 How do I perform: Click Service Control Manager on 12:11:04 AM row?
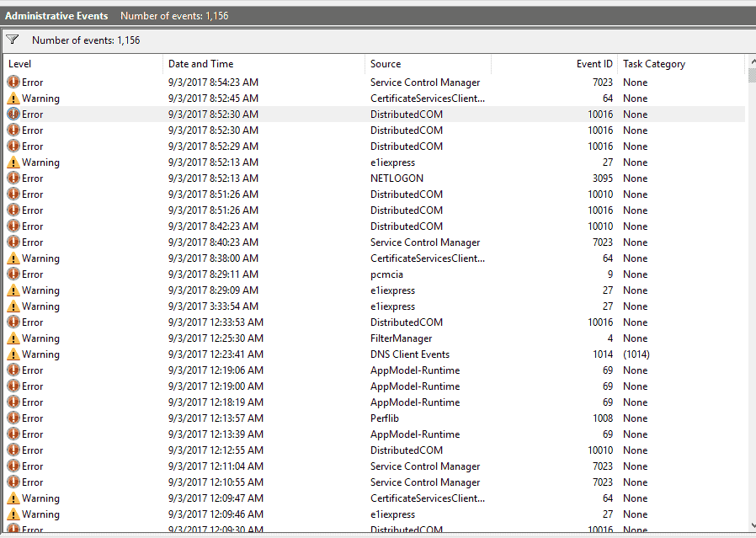coord(425,466)
